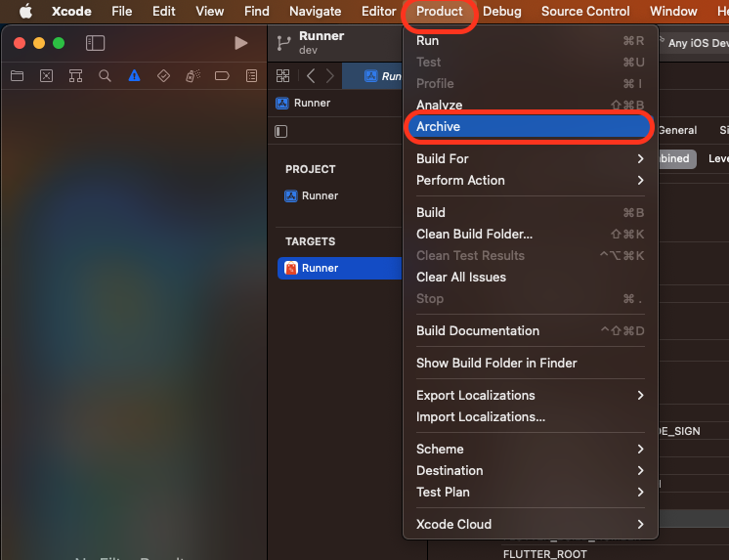Viewport: 729px width, 560px height.
Task: Click the dev branch label under Runner
Action: coord(308,50)
